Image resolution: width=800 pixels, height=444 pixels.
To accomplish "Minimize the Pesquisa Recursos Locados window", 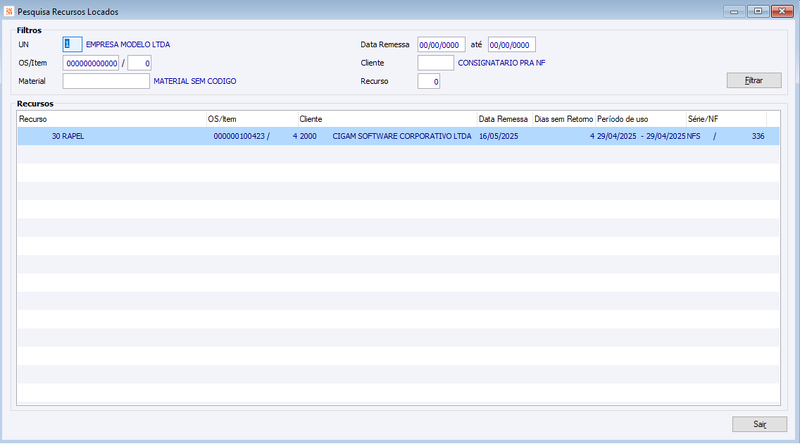I will [x=734, y=11].
